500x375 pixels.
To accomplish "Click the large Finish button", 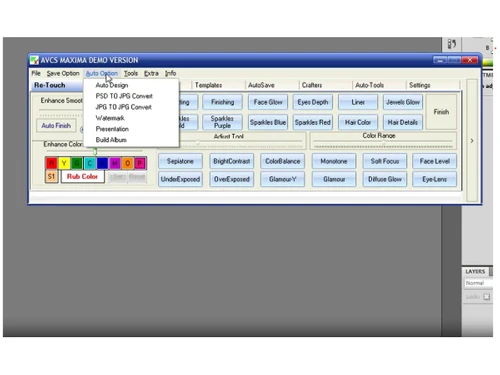I will click(441, 112).
